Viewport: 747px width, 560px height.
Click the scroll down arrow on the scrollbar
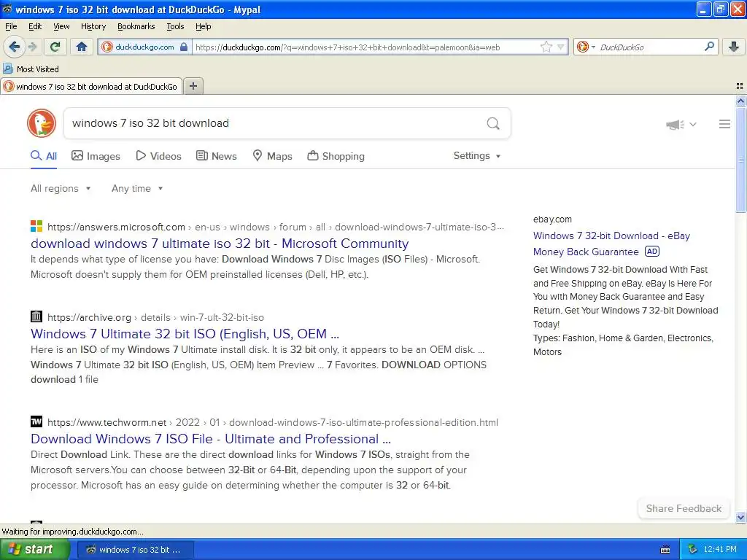point(740,517)
